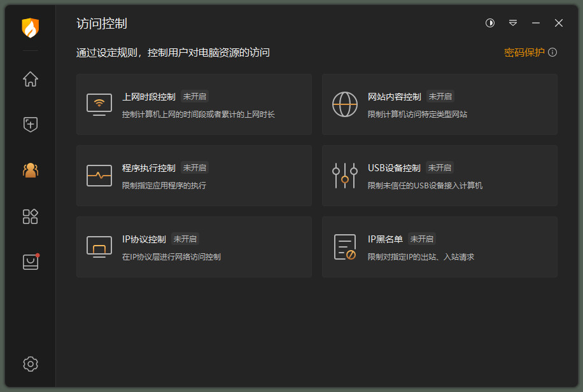The height and width of the screenshot is (392, 583).
Task: Click the 程序执行控制 description text
Action: coord(164,186)
